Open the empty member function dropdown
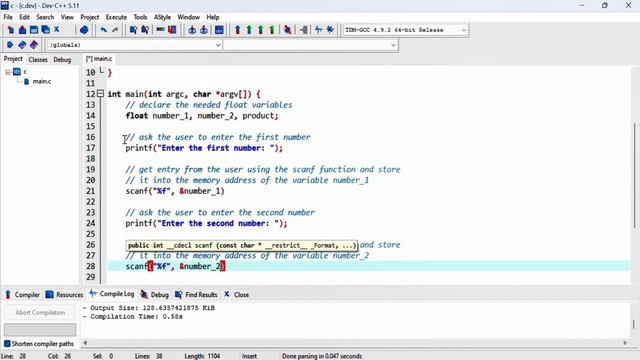Screen dimensions: 640x360 (393, 45)
